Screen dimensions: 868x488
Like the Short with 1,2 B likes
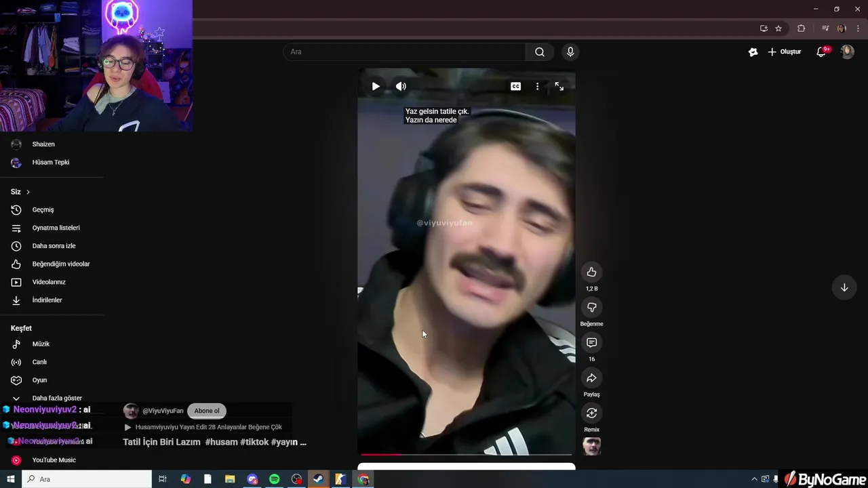pyautogui.click(x=591, y=272)
